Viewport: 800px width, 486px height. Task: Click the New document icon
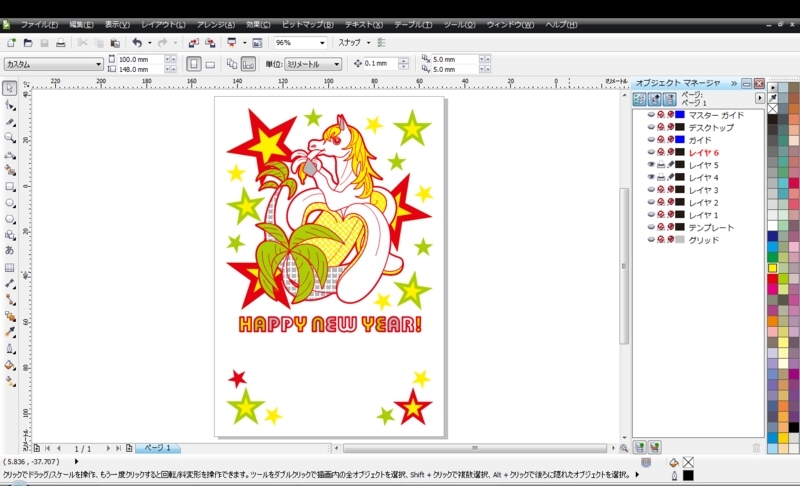click(11, 43)
